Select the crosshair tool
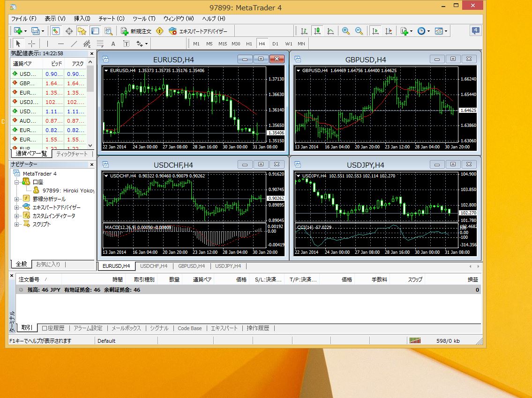This screenshot has width=532, height=398. pos(31,44)
